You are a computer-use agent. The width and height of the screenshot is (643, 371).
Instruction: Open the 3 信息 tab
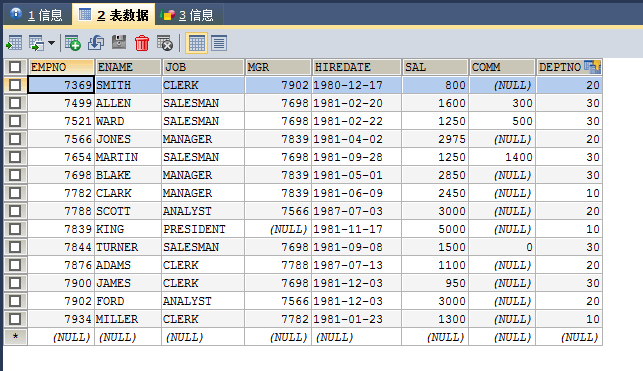point(189,15)
